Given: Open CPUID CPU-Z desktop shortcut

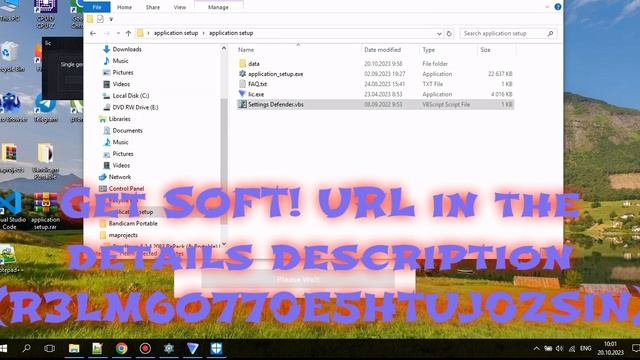Looking at the screenshot, I should (45, 14).
